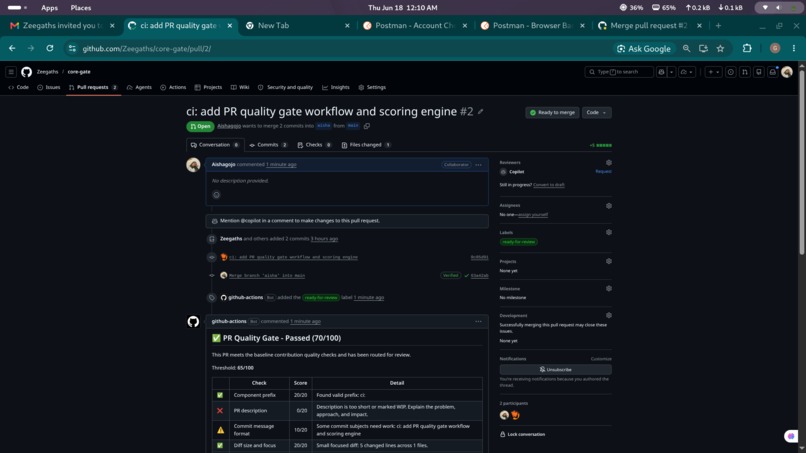The width and height of the screenshot is (806, 453).
Task: Switch to the Gmail 'Zeegaths invited you' browser tab
Action: [x=62, y=25]
